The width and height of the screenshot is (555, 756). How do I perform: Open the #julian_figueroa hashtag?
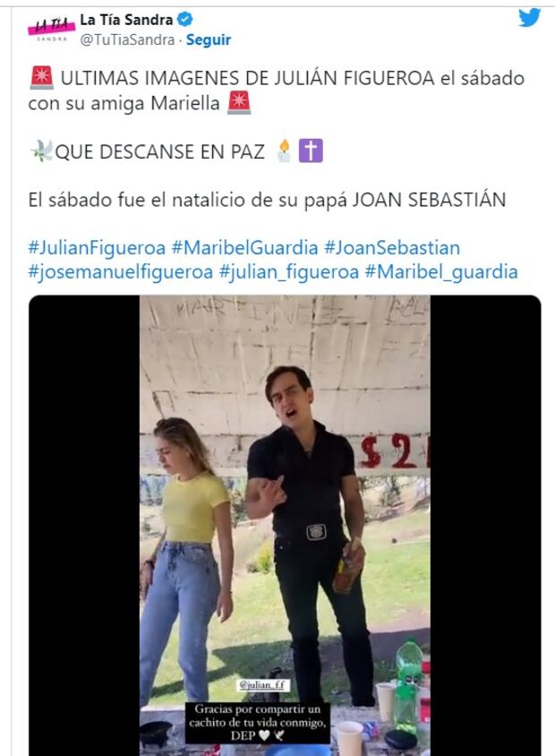tap(289, 272)
